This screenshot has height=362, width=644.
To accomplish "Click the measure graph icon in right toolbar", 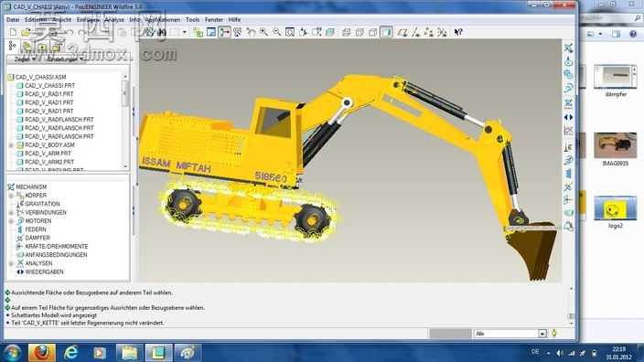I will (568, 131).
